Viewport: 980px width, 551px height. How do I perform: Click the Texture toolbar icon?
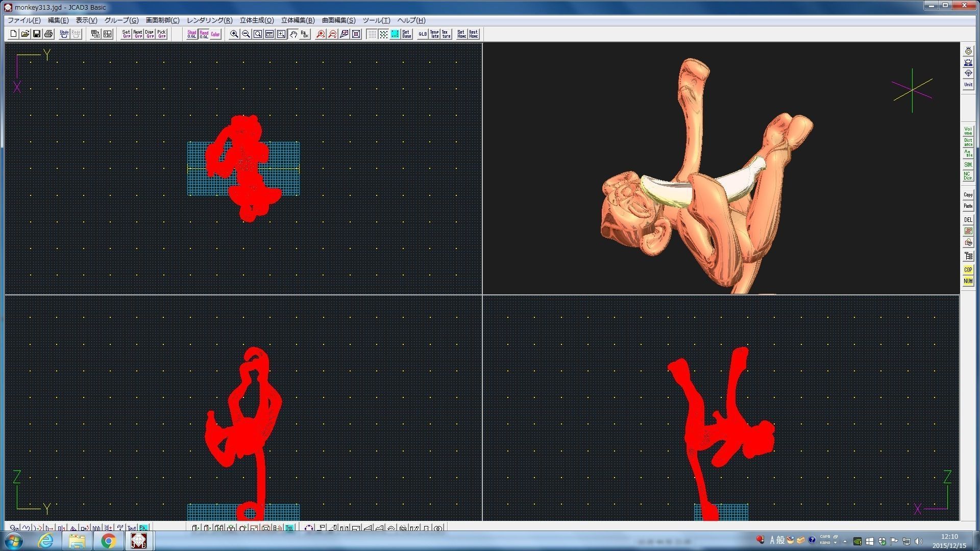coord(446,34)
